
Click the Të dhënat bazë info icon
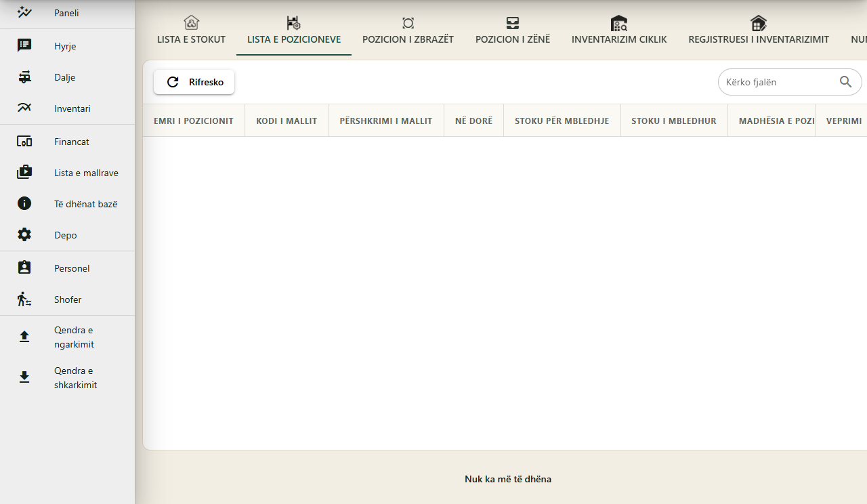(24, 203)
